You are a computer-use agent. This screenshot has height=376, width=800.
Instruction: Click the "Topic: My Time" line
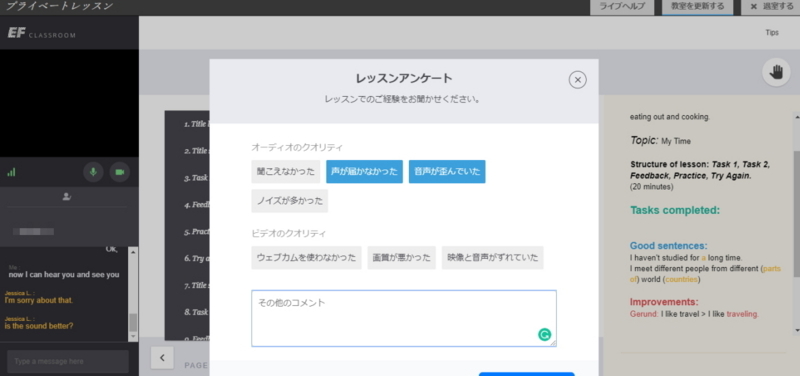click(x=660, y=140)
